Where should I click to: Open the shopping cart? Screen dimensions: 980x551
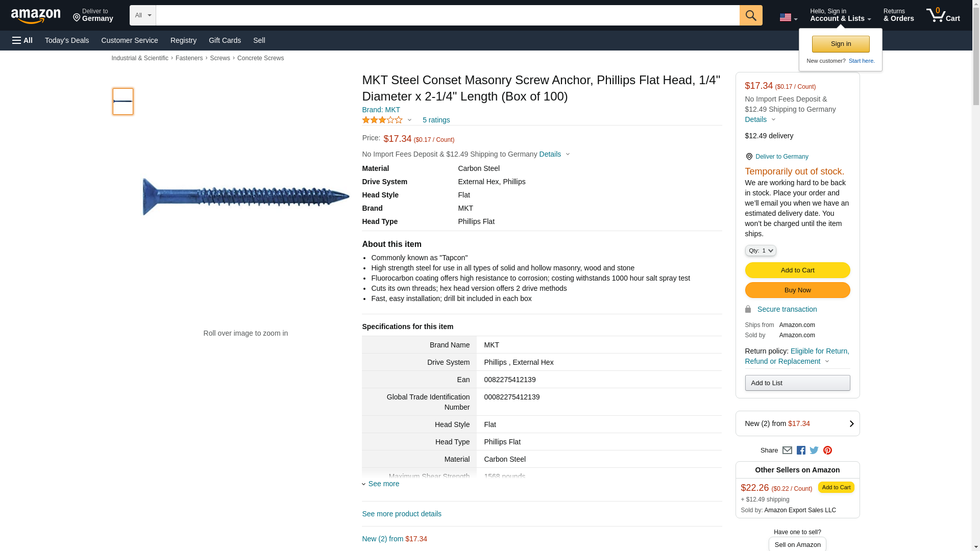[943, 15]
